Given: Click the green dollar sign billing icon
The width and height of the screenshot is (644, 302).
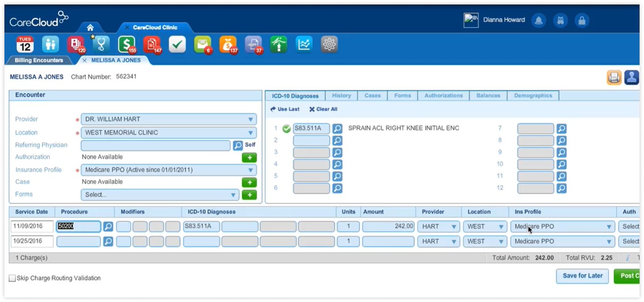Looking at the screenshot, I should pyautogui.click(x=126, y=44).
